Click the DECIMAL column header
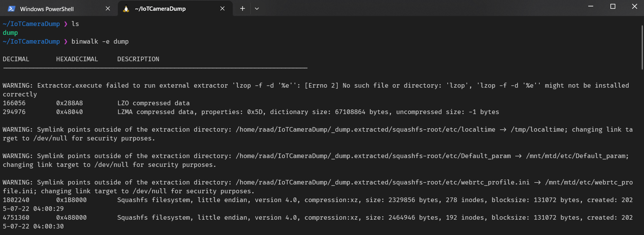This screenshot has width=644, height=235. tap(16, 59)
